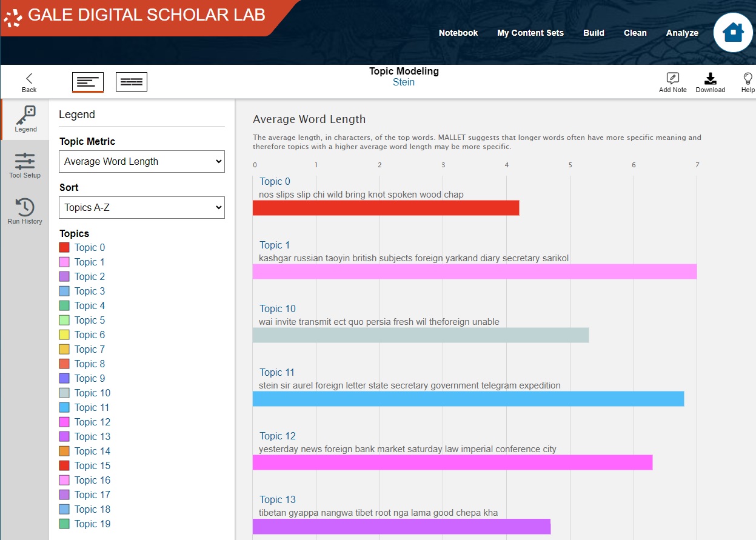The height and width of the screenshot is (540, 756).
Task: Click the 'Average Word Length' chart title
Action: (x=309, y=119)
